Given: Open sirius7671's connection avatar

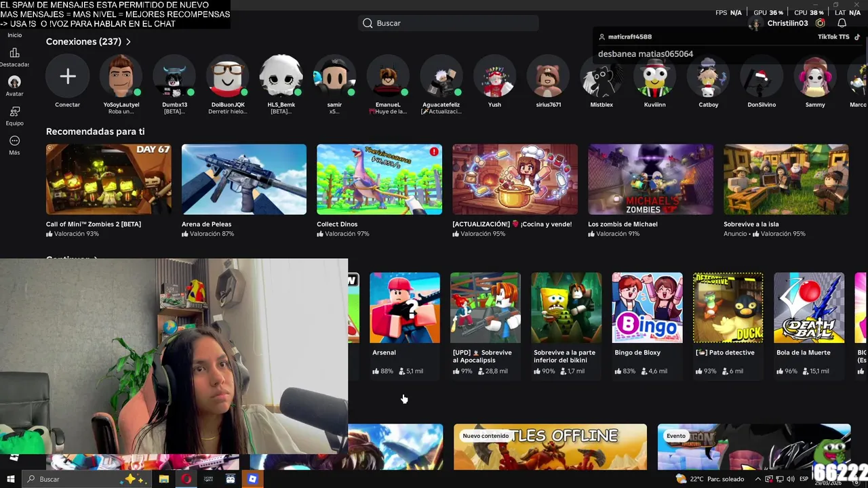Looking at the screenshot, I should pyautogui.click(x=548, y=77).
